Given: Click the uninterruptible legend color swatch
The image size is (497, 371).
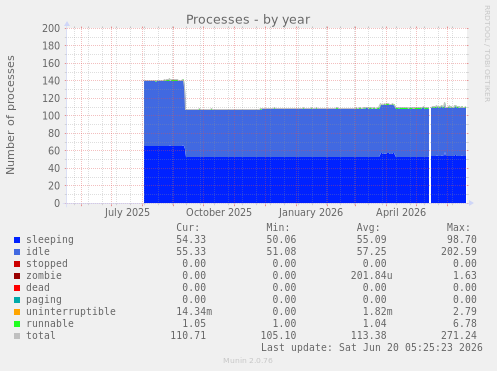Looking at the screenshot, I should pos(17,312).
